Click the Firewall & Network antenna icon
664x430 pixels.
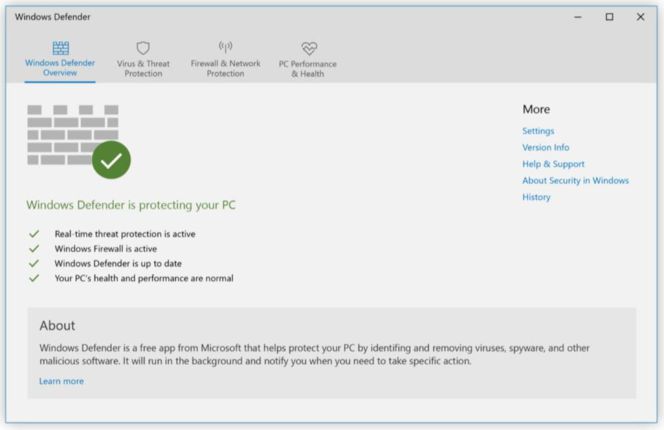225,47
